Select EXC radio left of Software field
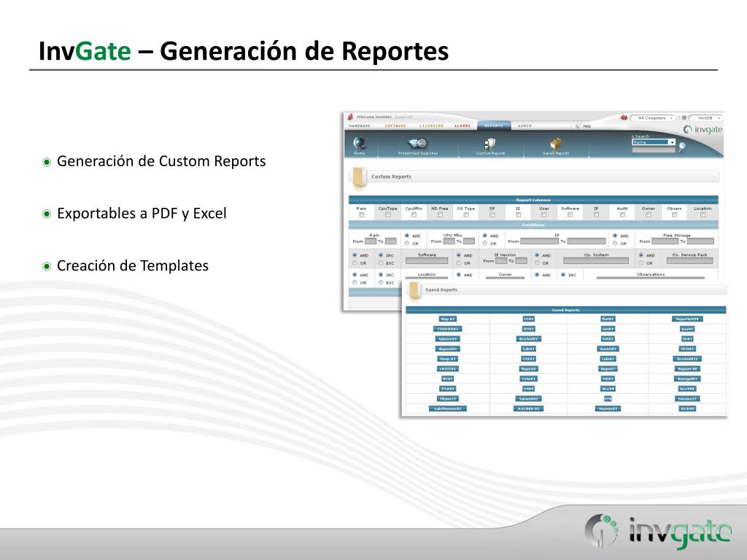The image size is (747, 560). 381,262
